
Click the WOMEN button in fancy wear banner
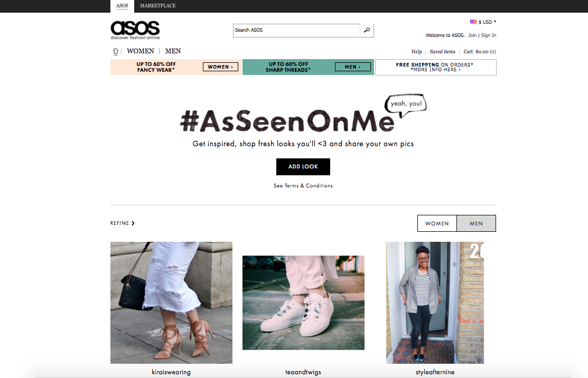220,67
